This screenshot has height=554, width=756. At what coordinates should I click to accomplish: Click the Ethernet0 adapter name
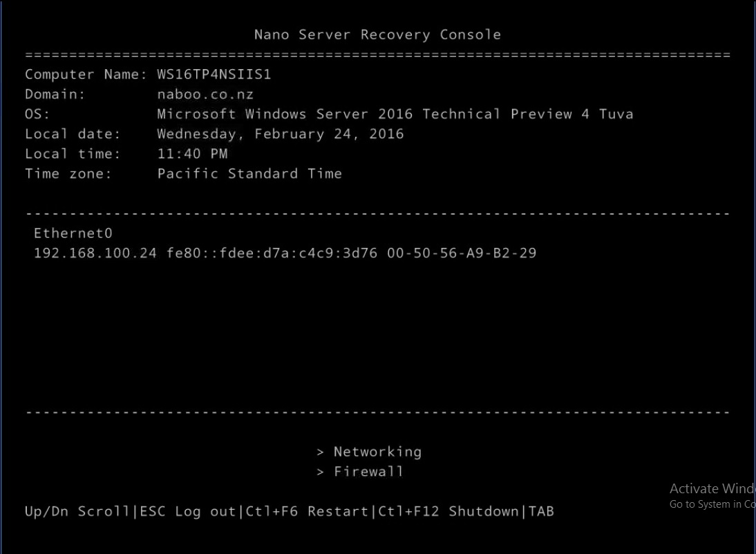[73, 233]
